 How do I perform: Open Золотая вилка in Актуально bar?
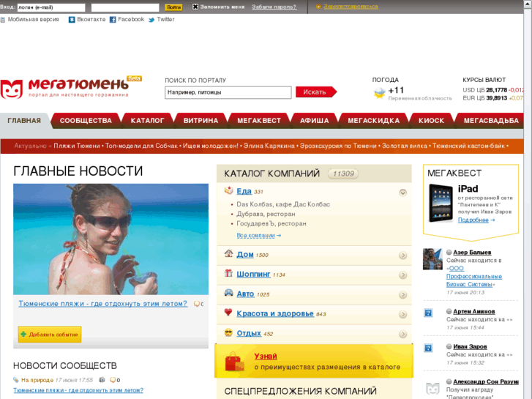click(x=405, y=146)
